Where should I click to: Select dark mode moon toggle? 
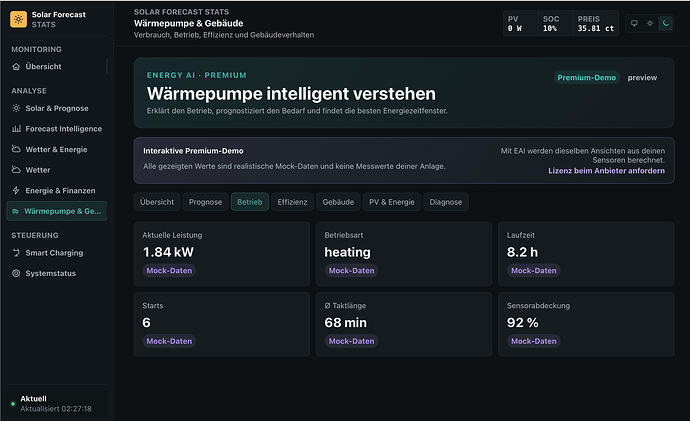tap(666, 23)
